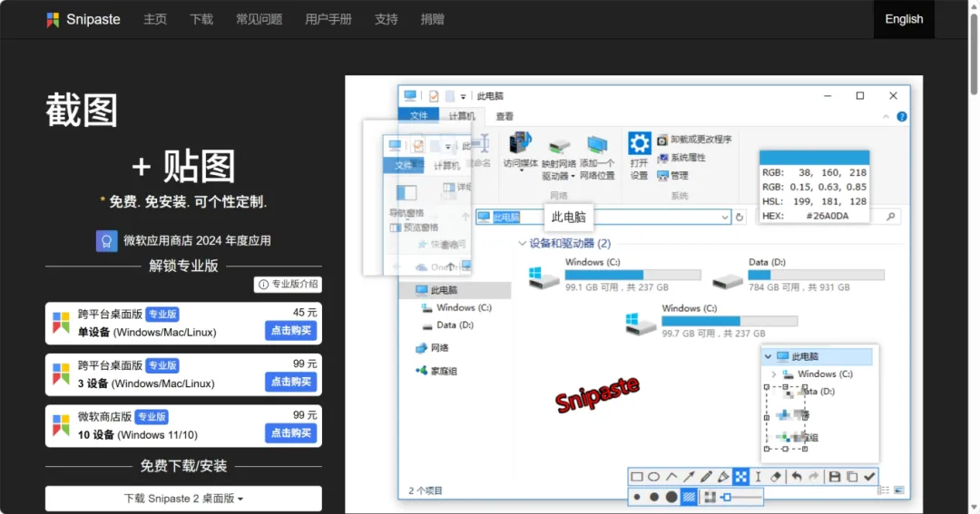Open the 用户手册 page
The width and height of the screenshot is (980, 514).
tap(328, 19)
